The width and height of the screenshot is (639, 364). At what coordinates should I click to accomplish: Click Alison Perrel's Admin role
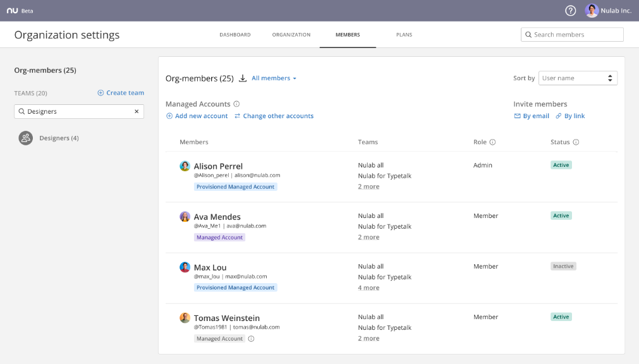pyautogui.click(x=483, y=165)
